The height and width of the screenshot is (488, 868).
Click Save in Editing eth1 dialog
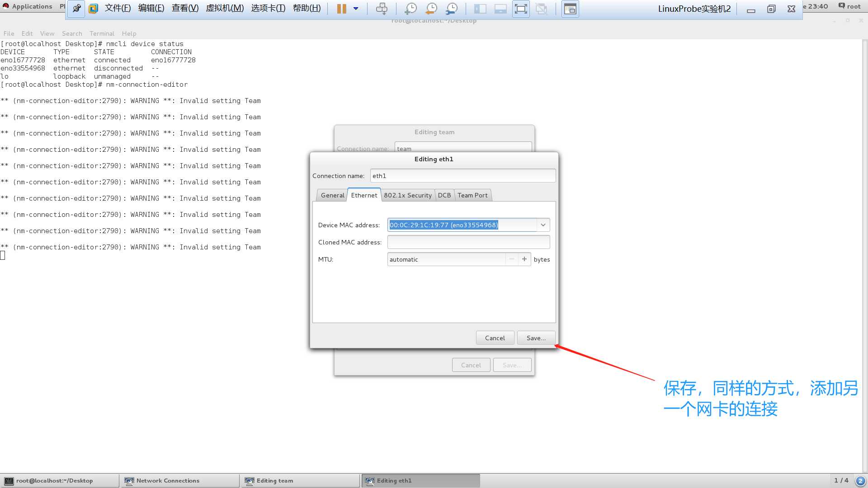(536, 338)
